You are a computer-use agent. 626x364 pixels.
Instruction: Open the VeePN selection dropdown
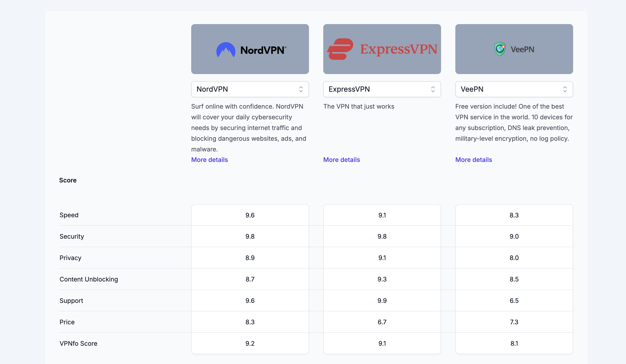point(514,89)
